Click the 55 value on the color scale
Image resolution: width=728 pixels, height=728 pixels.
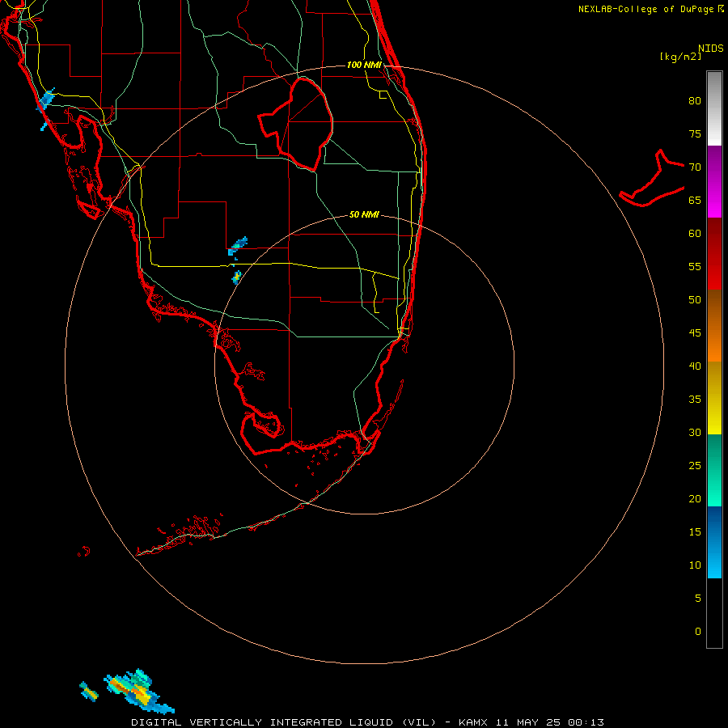coord(695,266)
